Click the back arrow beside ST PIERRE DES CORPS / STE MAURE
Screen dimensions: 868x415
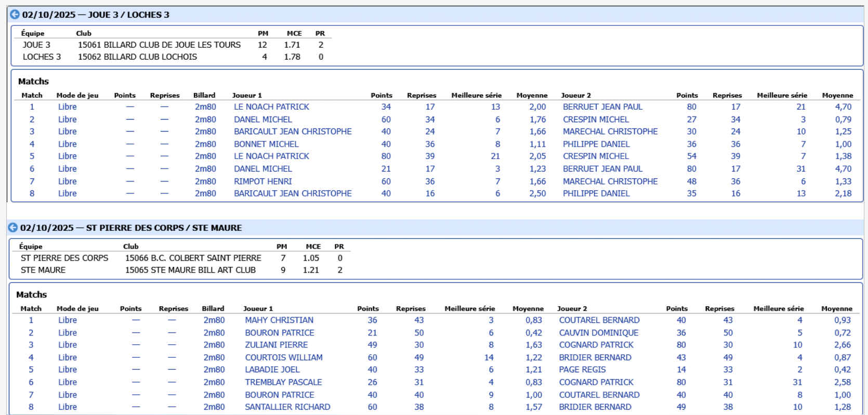13,228
